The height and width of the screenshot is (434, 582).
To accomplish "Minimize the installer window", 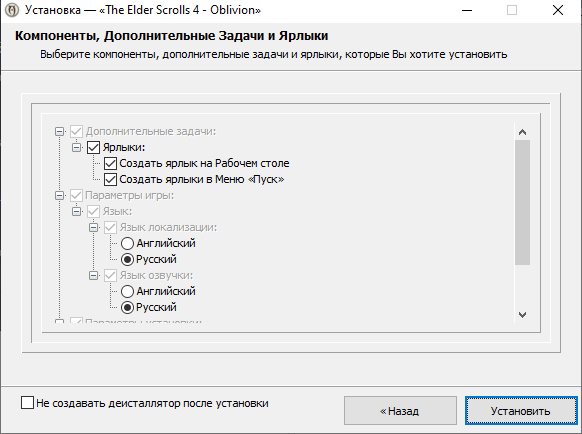I will (467, 10).
